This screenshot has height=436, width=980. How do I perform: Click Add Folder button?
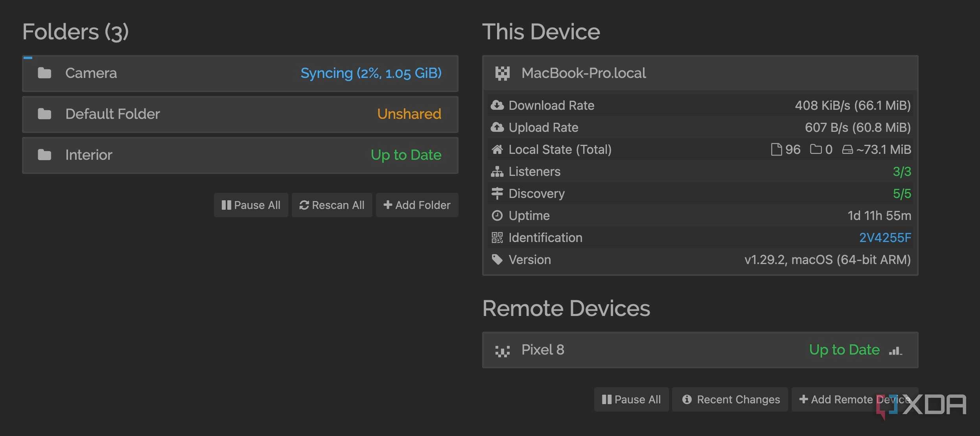pyautogui.click(x=417, y=205)
